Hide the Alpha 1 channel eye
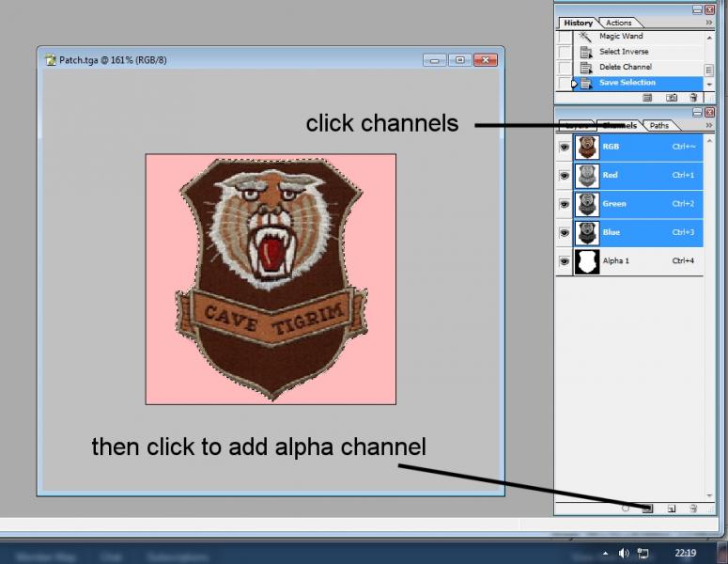The width and height of the screenshot is (728, 564). [x=565, y=261]
